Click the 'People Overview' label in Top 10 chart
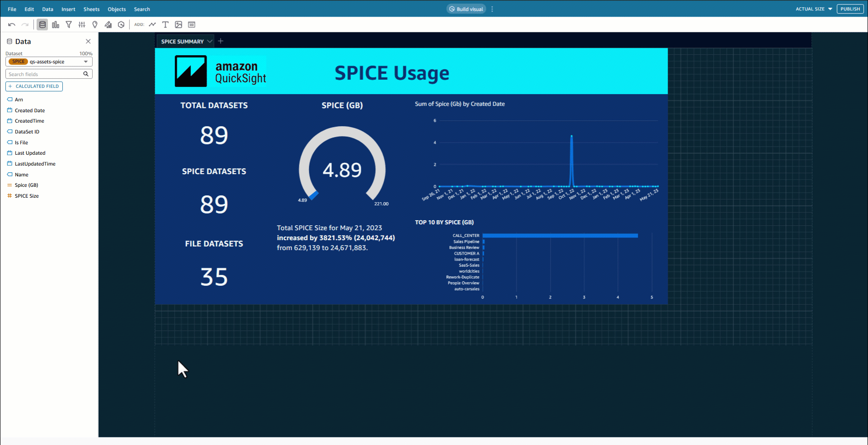Screen dimensions: 868x445 point(463,283)
